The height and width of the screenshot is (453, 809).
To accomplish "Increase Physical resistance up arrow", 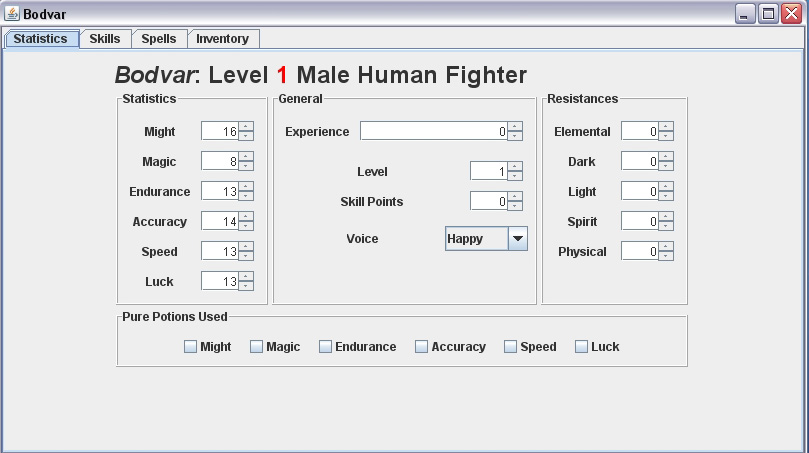I will tap(666, 246).
